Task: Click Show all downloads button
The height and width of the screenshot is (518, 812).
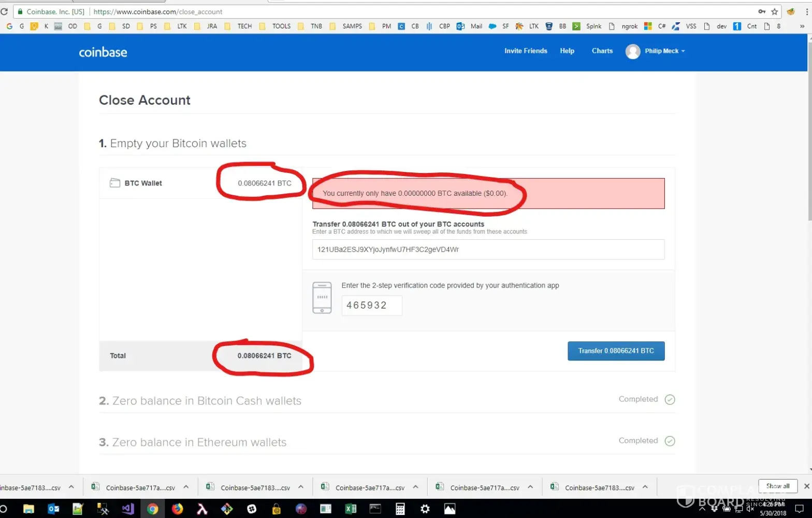Action: coord(777,486)
